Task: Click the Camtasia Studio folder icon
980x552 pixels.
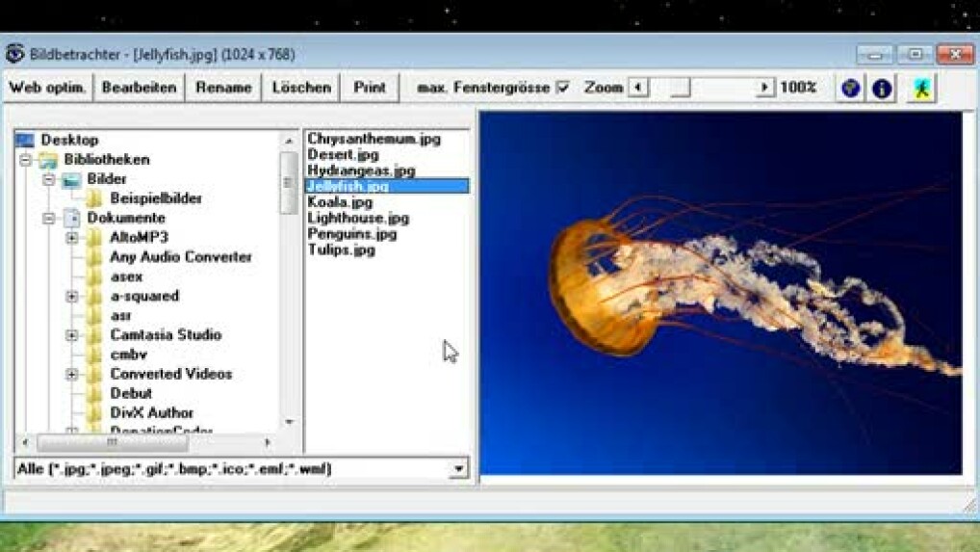Action: 94,335
